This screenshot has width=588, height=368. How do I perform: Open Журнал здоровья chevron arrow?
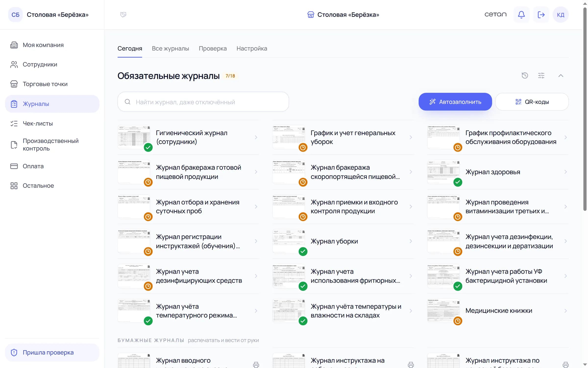point(565,172)
